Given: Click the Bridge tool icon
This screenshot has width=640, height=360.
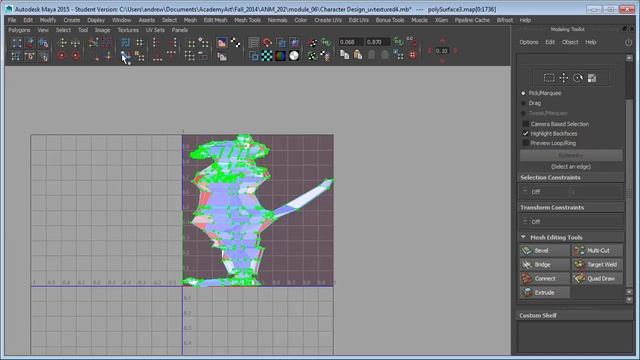Looking at the screenshot, I should click(x=527, y=264).
